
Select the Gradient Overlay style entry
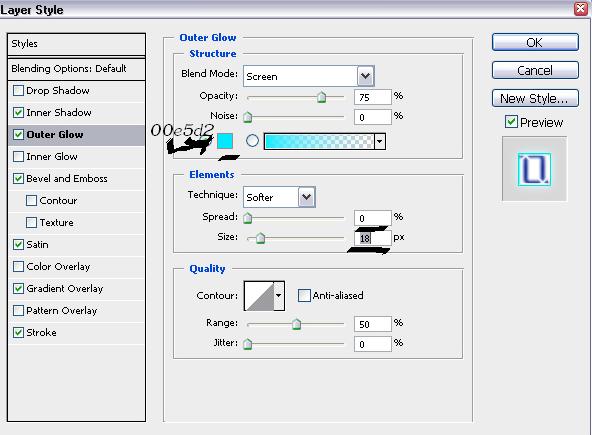coord(65,289)
